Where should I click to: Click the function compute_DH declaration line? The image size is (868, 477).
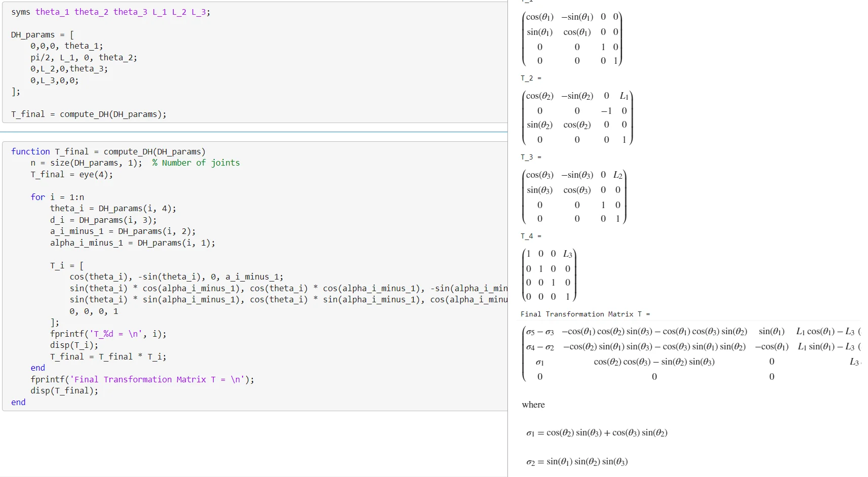click(108, 152)
